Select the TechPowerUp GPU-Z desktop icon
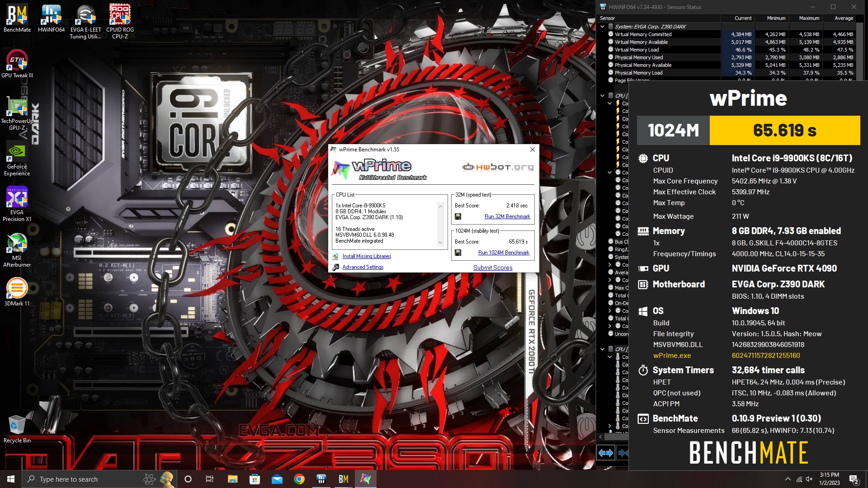Screen dimensions: 868x488 [17, 113]
